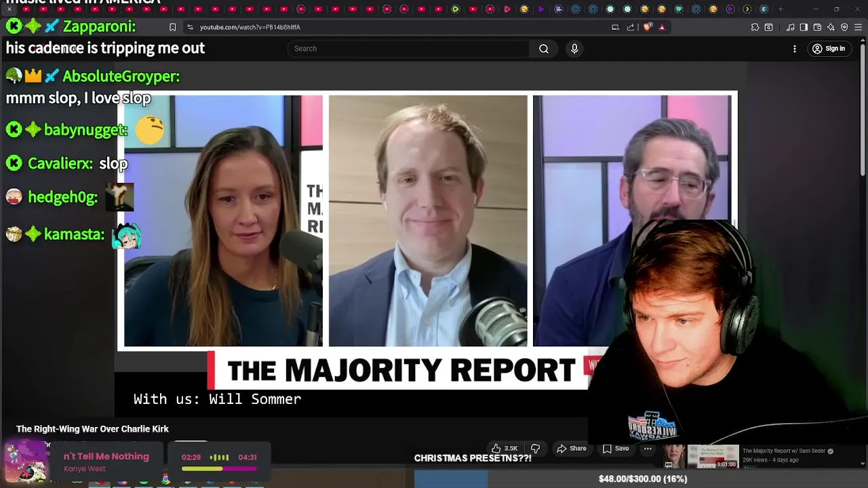
Task: Open the browser hamburger main menu
Action: click(858, 27)
